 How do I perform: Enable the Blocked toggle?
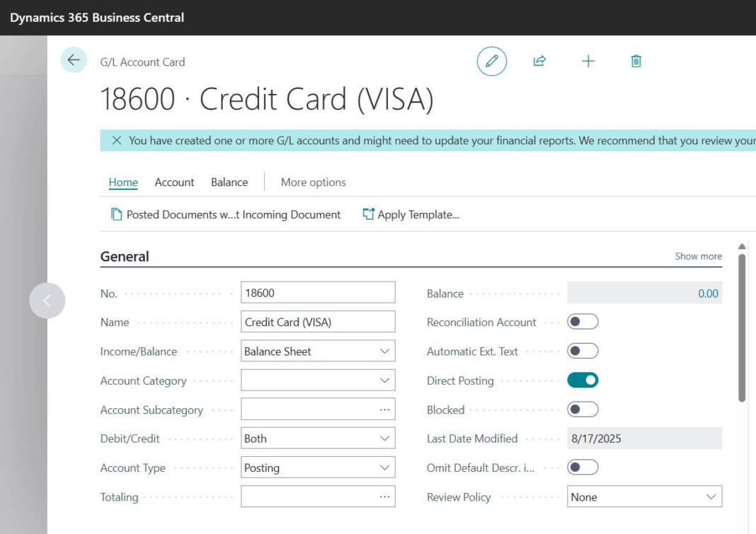[582, 409]
